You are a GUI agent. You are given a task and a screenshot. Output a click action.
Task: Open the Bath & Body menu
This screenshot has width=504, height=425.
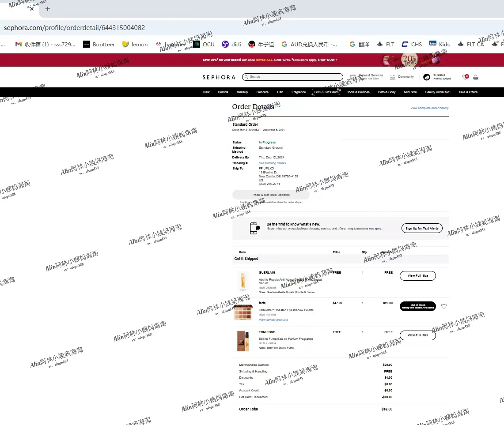387,92
